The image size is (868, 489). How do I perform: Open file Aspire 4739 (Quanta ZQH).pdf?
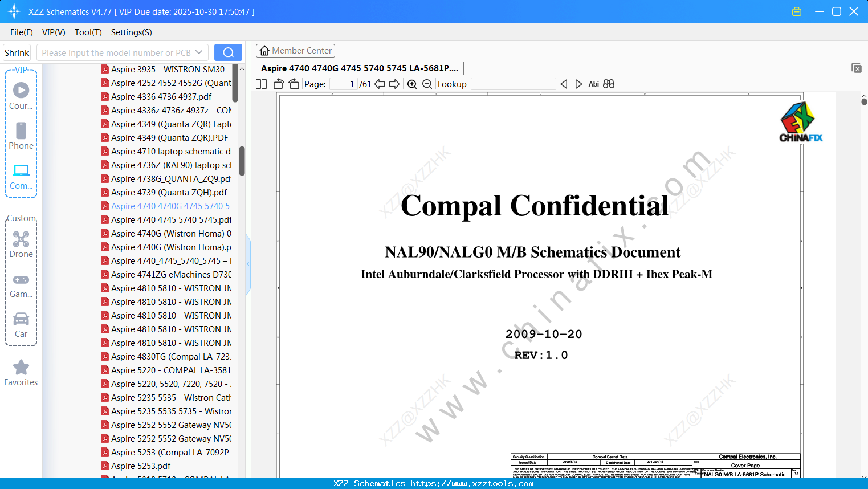(164, 192)
